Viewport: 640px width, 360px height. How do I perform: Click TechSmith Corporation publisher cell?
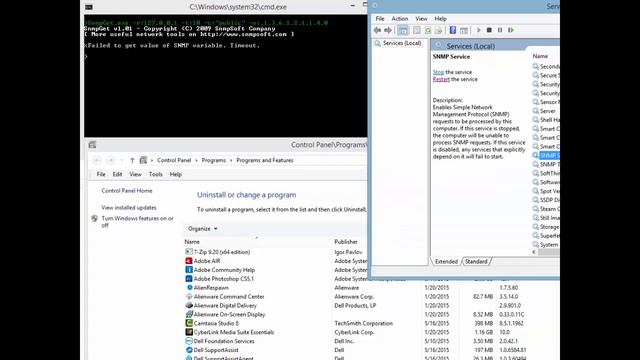363,323
